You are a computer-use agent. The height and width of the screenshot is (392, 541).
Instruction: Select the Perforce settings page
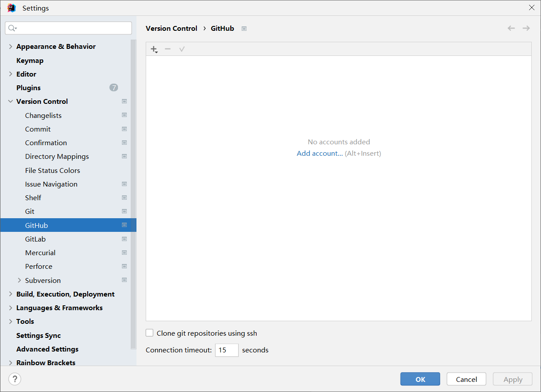click(x=39, y=266)
